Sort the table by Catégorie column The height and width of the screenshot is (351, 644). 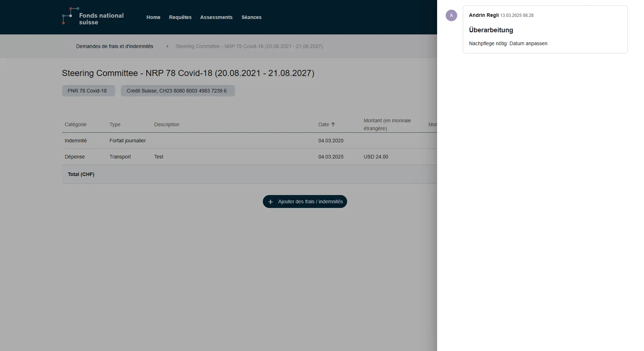[76, 124]
